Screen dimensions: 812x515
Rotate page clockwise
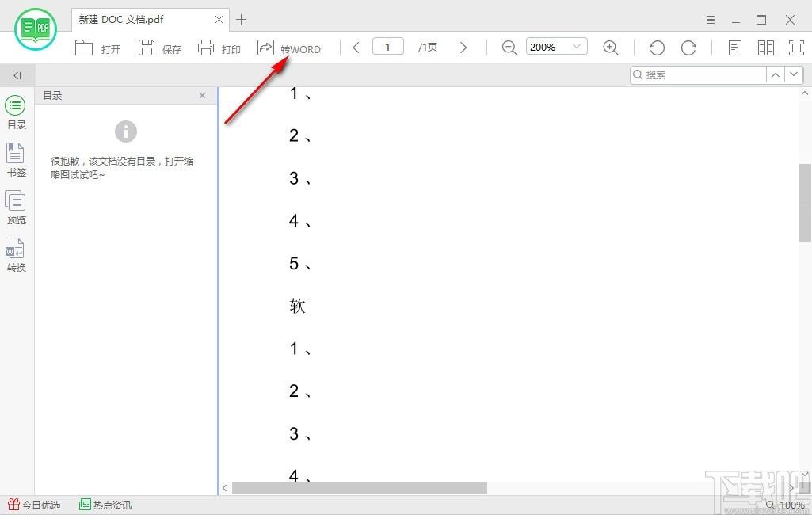pyautogui.click(x=688, y=48)
